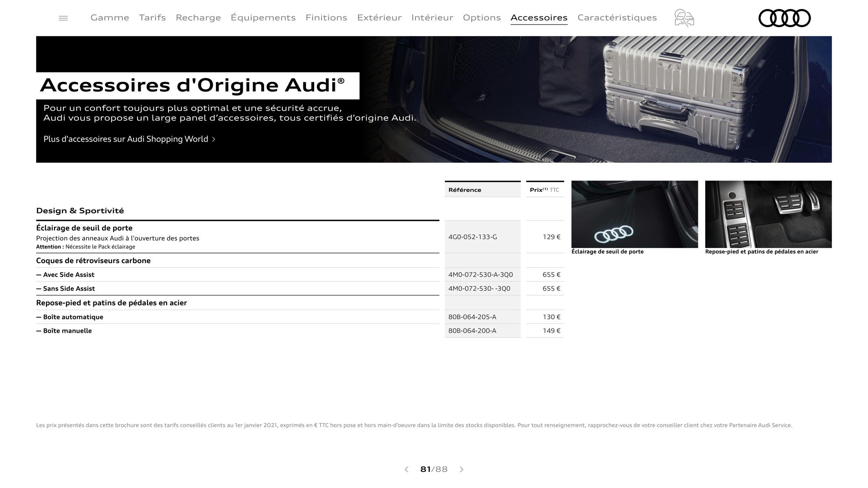
Task: Click the '— Boîte manuelle' row
Action: (x=238, y=331)
